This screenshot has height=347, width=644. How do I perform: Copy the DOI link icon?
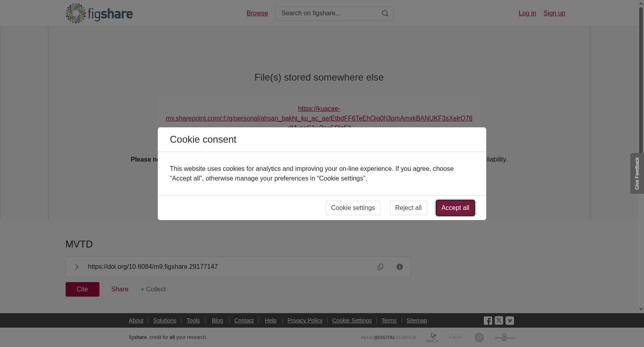pos(380,267)
